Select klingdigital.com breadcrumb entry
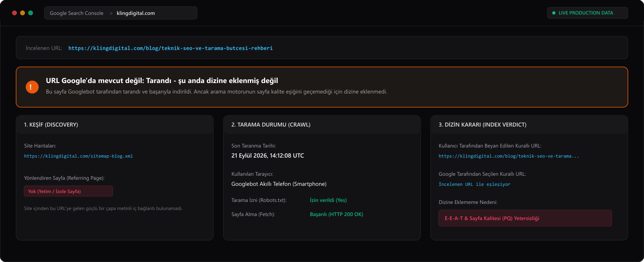The height and width of the screenshot is (262, 644). pos(136,13)
